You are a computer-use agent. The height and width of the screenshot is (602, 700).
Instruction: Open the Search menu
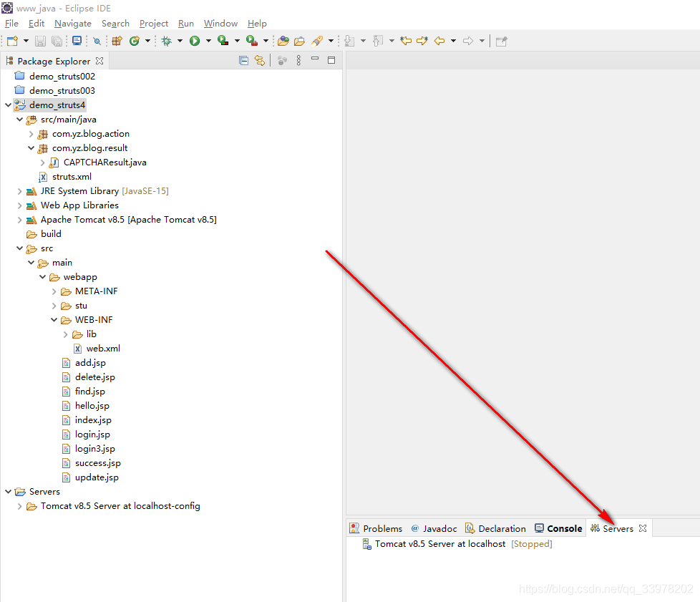(x=115, y=23)
